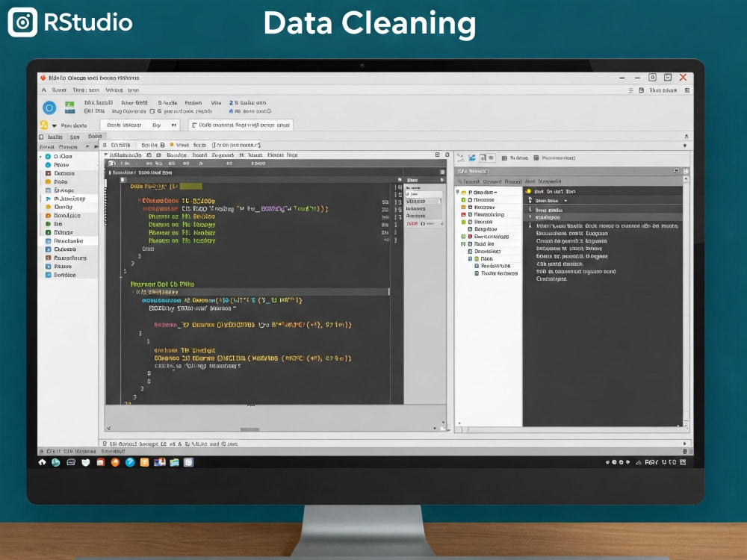This screenshot has height=560, width=747.
Task: Click the scroll arrow at the editor scrollbar's right end
Action: tap(435, 428)
